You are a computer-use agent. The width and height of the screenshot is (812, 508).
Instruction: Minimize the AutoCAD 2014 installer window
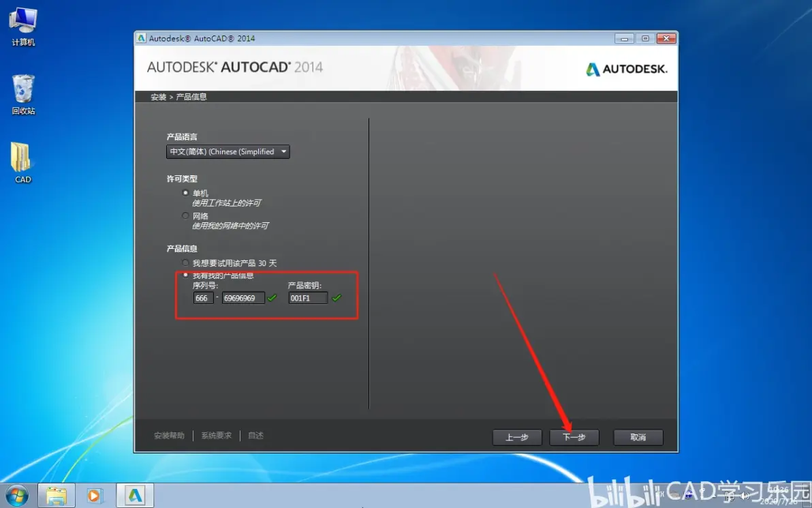pos(625,38)
